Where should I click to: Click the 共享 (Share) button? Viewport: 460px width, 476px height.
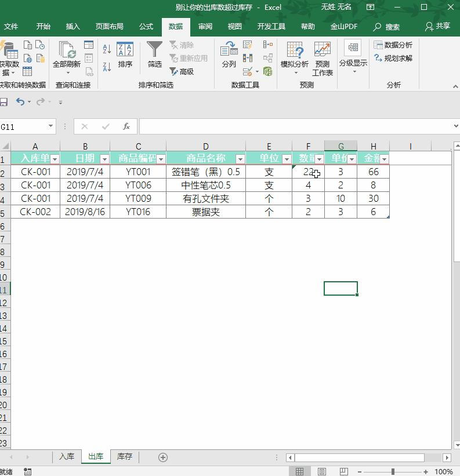click(x=437, y=27)
